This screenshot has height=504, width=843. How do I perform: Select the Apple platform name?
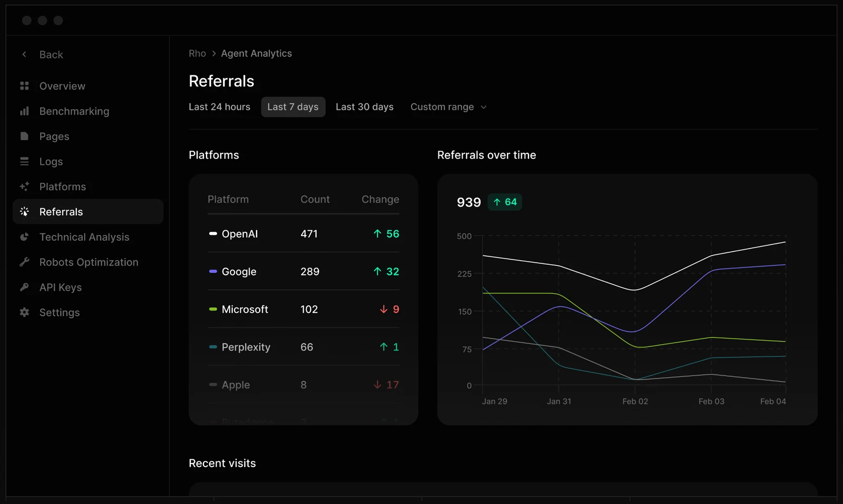(x=236, y=385)
